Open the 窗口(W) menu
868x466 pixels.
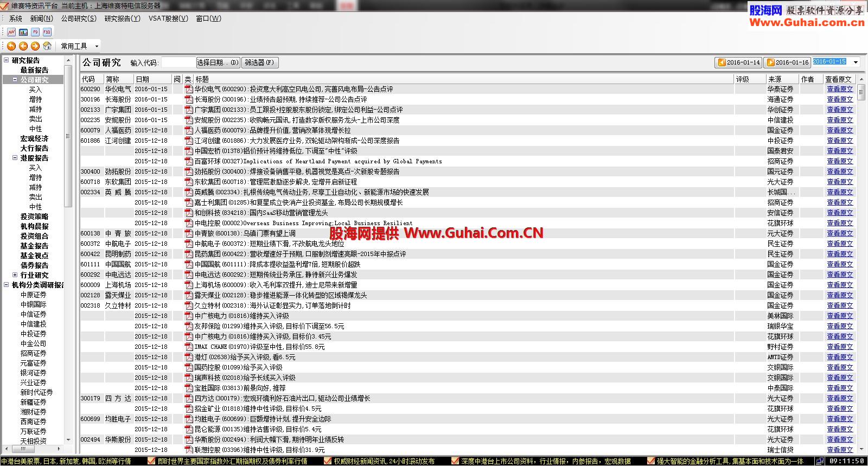pyautogui.click(x=208, y=18)
